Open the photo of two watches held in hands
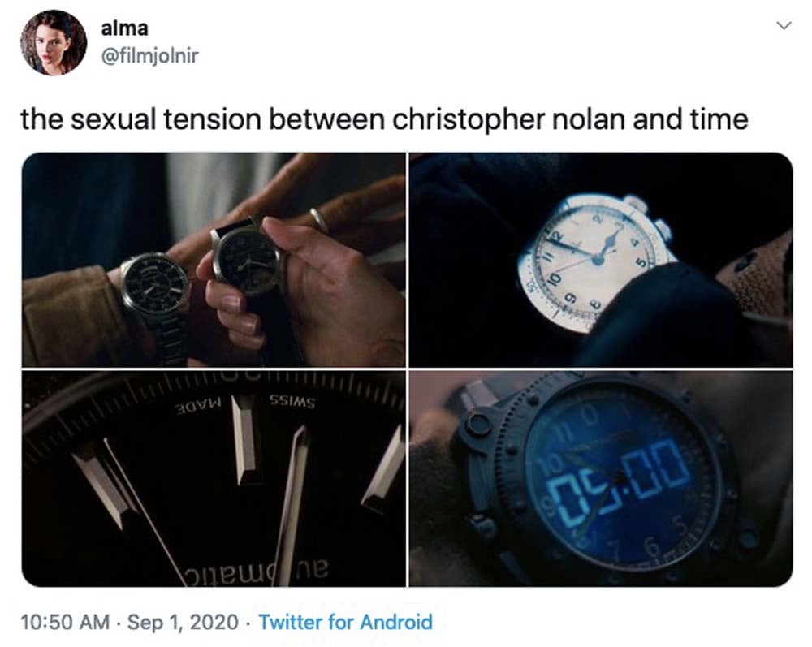Screen dimensions: 812x647 click(x=214, y=260)
